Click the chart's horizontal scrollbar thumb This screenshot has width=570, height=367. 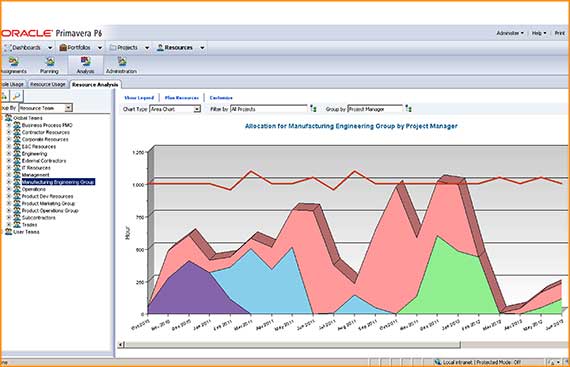(293, 344)
